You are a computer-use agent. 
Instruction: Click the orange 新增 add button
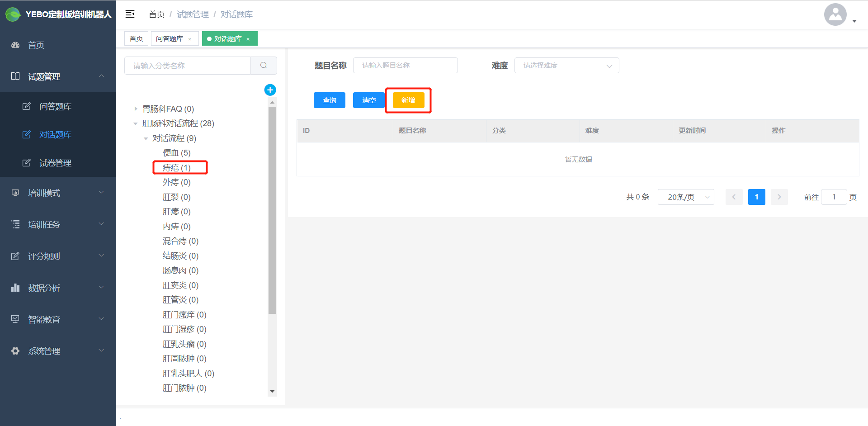tap(408, 100)
